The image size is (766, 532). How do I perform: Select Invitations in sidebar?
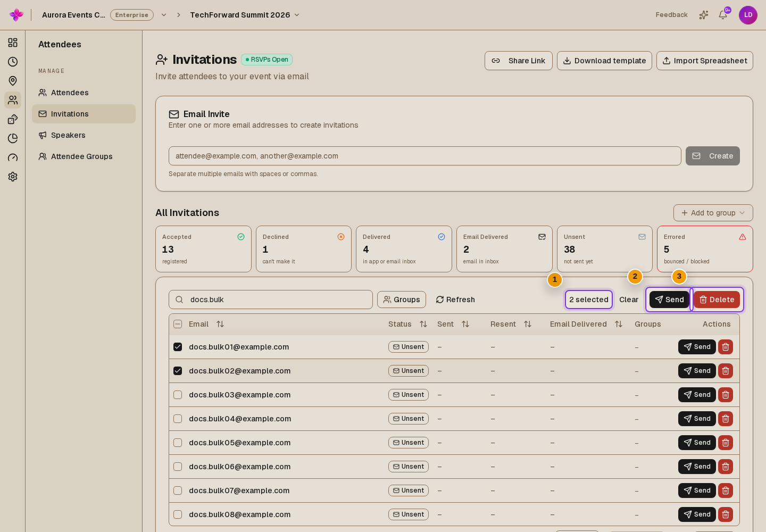pos(84,114)
